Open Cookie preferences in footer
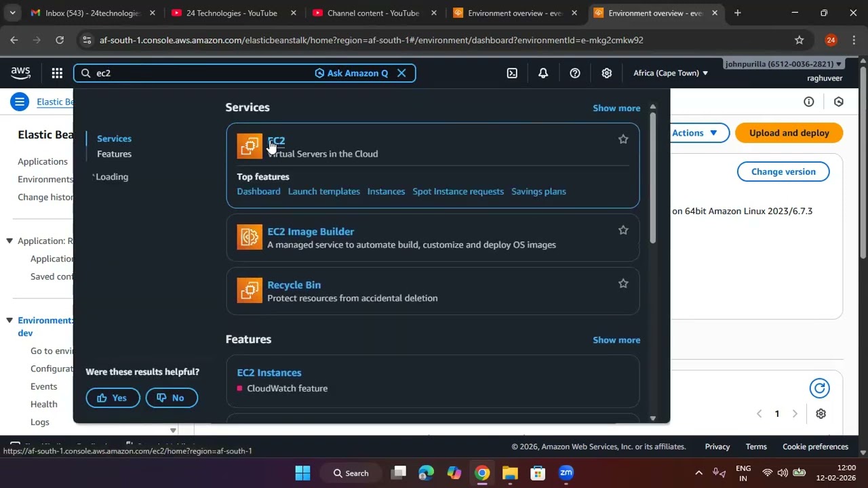This screenshot has width=868, height=488. click(815, 447)
